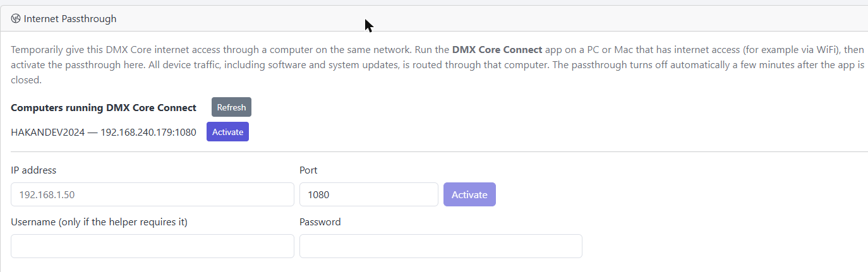The width and height of the screenshot is (868, 272).
Task: Focus the IP address input field
Action: [x=152, y=194]
